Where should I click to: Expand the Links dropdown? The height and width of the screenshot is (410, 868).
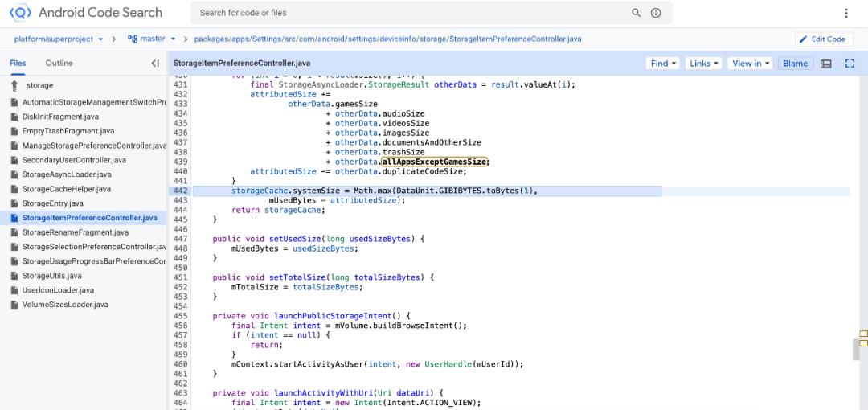(704, 64)
